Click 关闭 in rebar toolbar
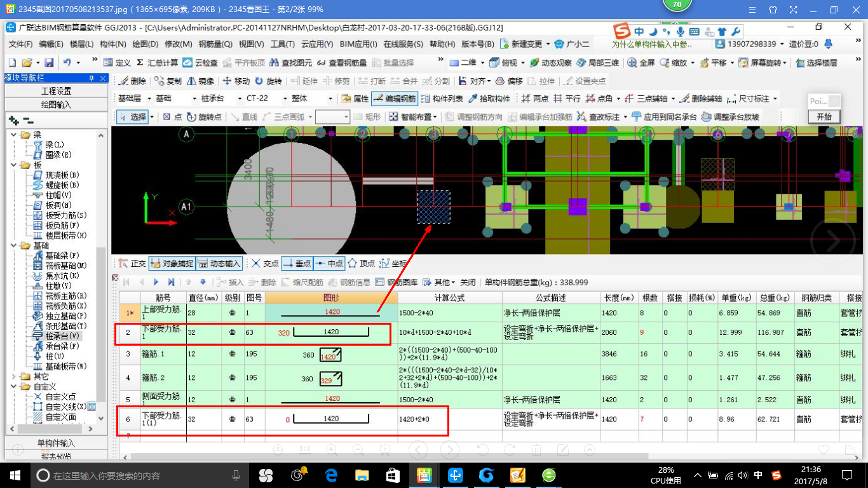Screen dimensions: 868x488 click(x=468, y=282)
